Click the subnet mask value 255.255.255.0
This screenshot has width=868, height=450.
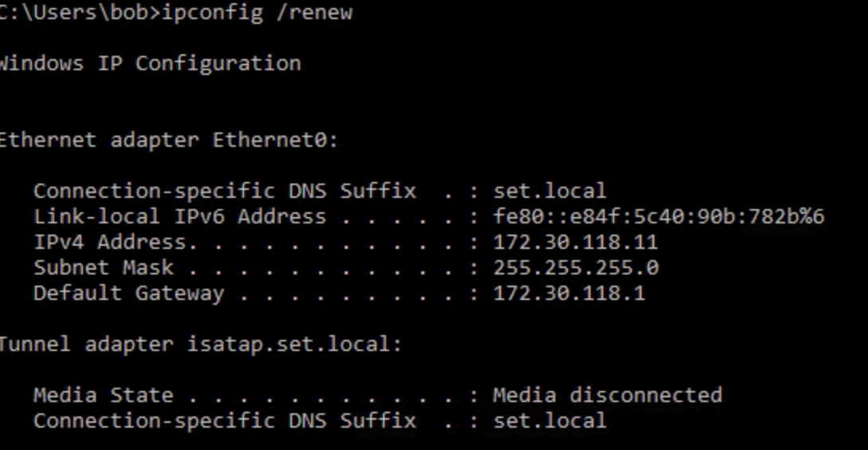[575, 268]
